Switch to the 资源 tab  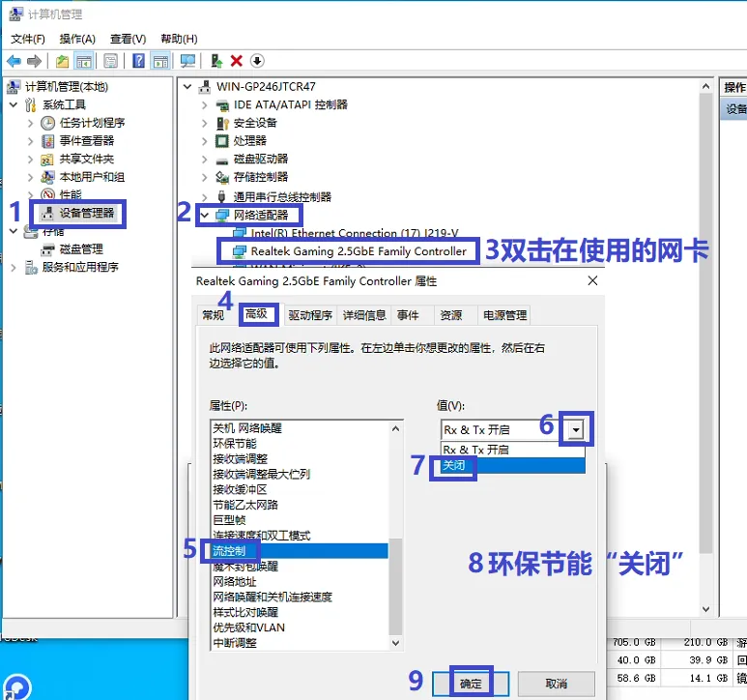point(451,315)
